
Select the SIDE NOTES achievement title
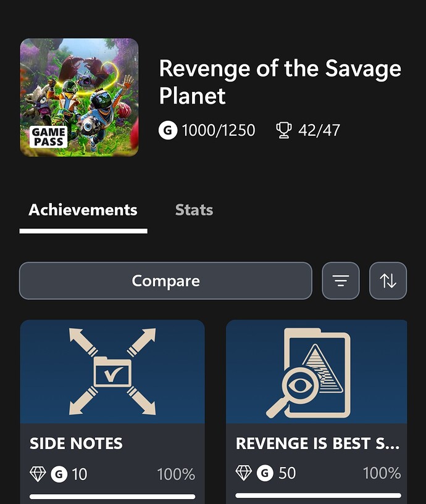(76, 444)
